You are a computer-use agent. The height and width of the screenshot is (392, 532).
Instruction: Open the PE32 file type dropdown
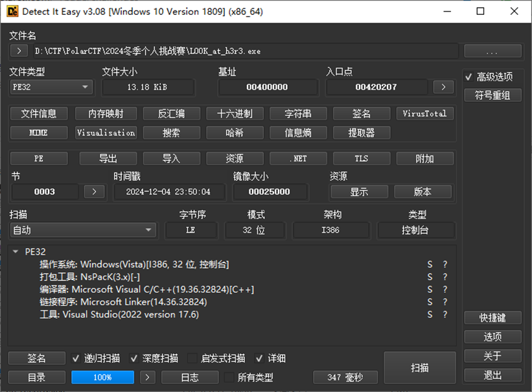coord(51,87)
